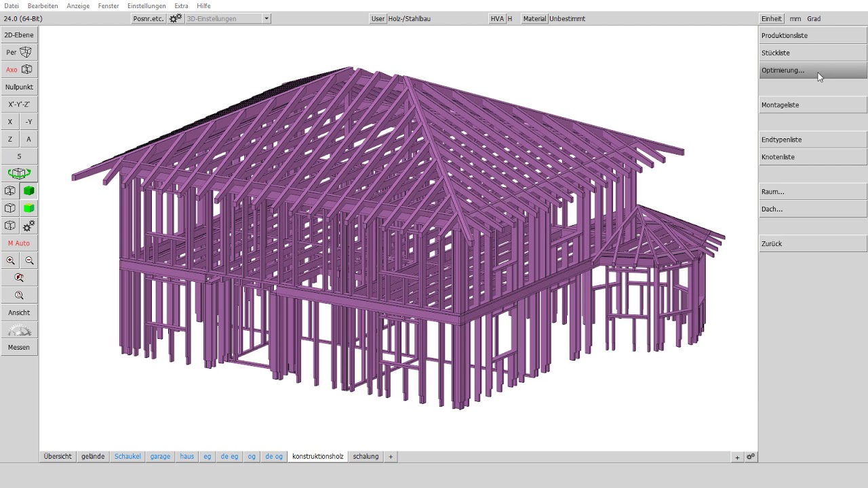868x488 pixels.
Task: Open the Fenster menu
Action: pyautogui.click(x=108, y=5)
